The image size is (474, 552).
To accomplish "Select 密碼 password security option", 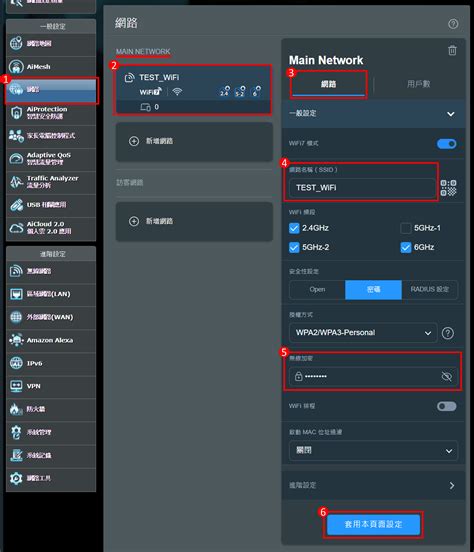I will pos(373,290).
